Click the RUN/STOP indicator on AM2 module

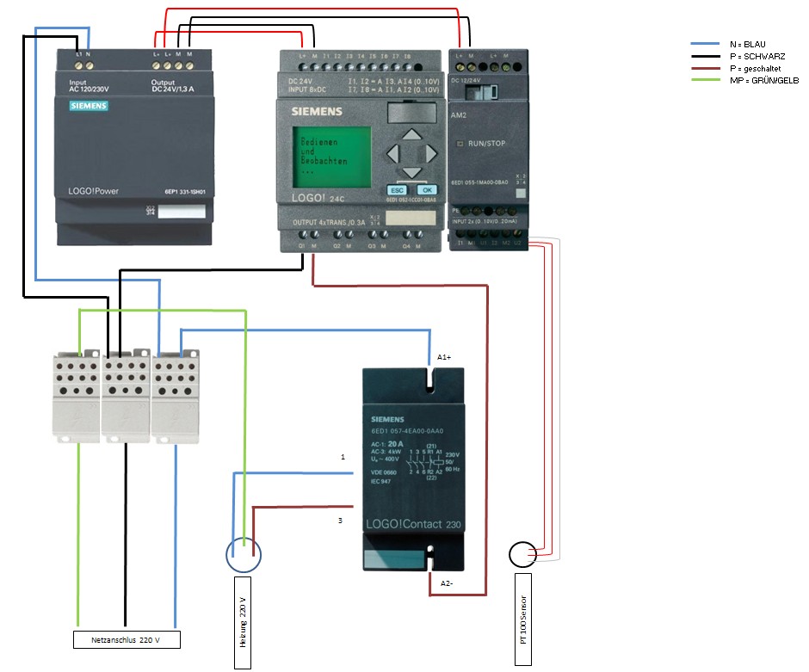(460, 143)
